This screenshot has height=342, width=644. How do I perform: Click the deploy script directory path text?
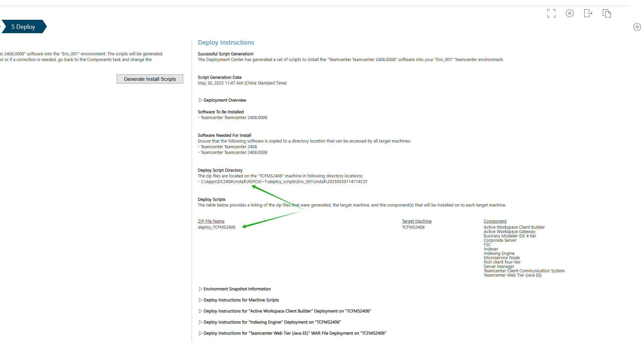tap(284, 182)
